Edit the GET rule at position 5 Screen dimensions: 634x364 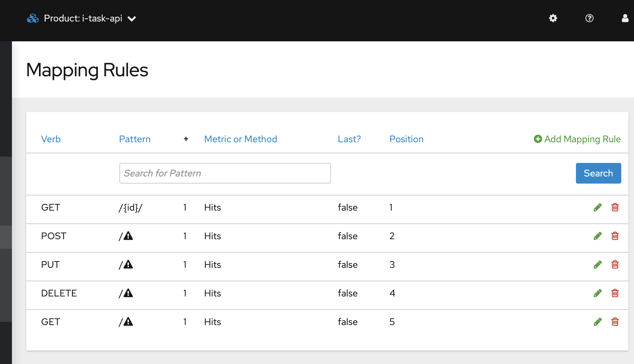click(x=597, y=322)
